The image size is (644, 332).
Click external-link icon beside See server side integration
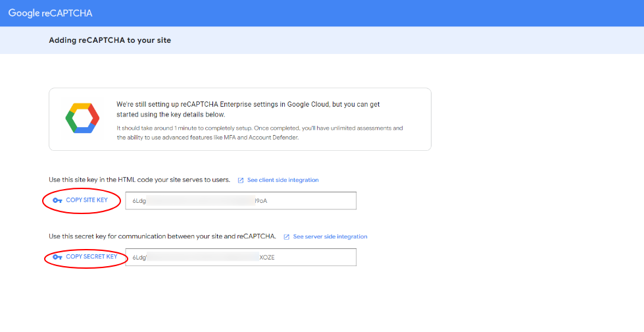click(x=287, y=237)
